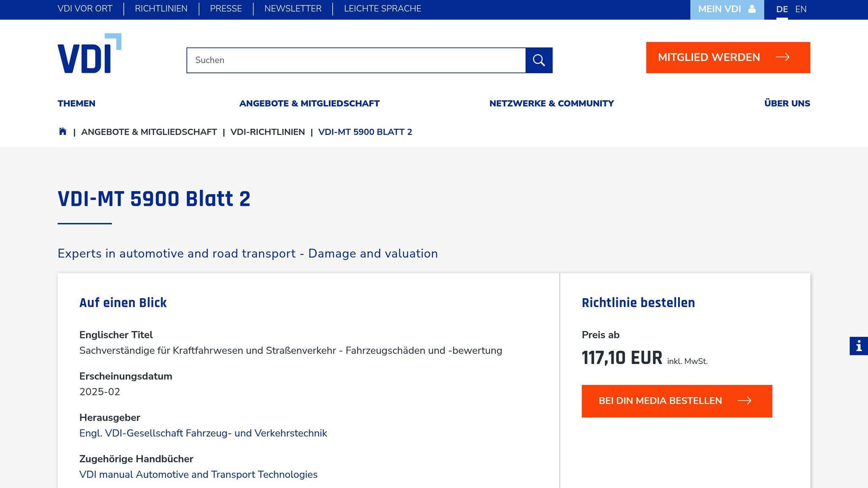Switch language to EN
The image size is (868, 488).
tap(801, 9)
